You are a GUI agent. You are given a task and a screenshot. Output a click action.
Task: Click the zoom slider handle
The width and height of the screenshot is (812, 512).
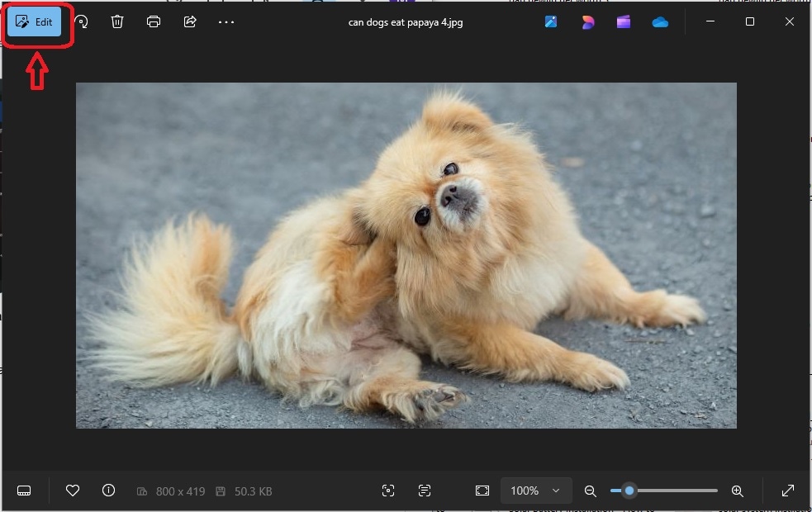[629, 491]
